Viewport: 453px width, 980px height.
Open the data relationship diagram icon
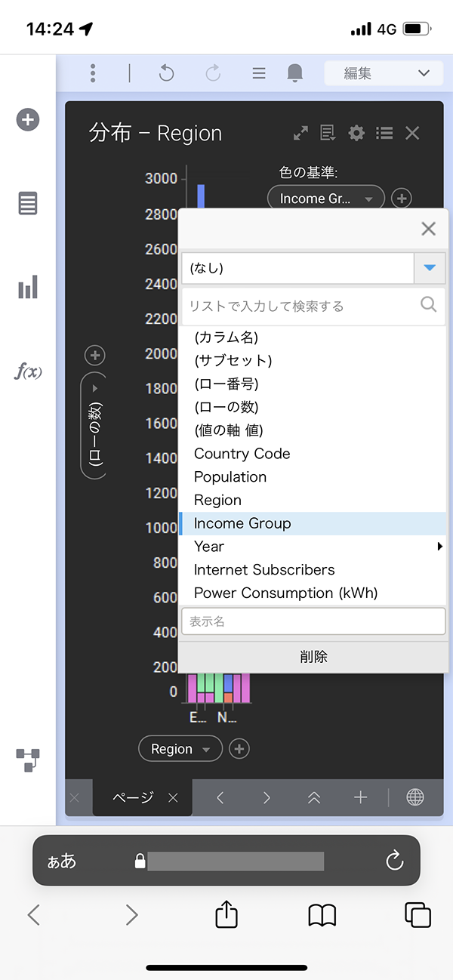28,760
